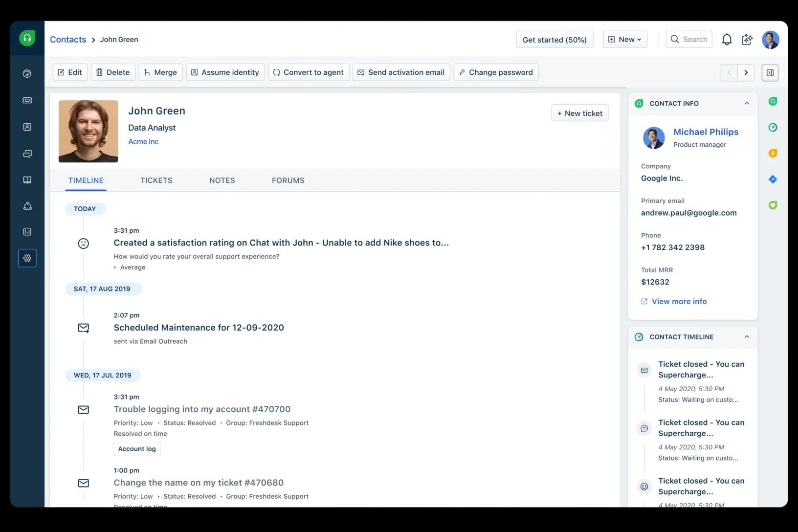The image size is (798, 532).
Task: Open the analytics reports icon in sidebar
Action: click(x=27, y=232)
